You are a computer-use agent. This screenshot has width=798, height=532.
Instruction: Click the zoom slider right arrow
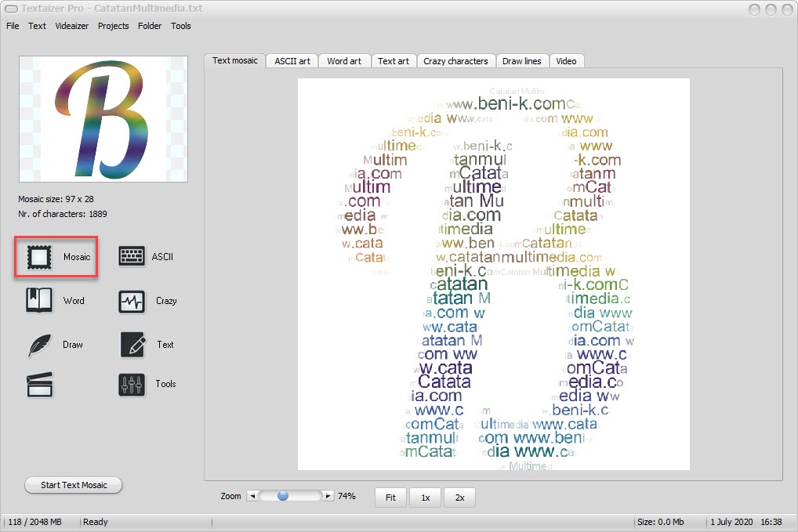coord(328,496)
